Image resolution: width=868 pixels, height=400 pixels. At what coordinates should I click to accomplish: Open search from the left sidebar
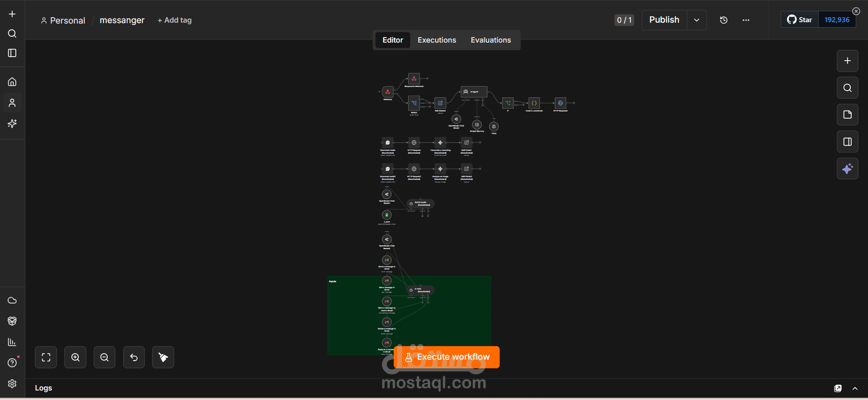[x=12, y=34]
